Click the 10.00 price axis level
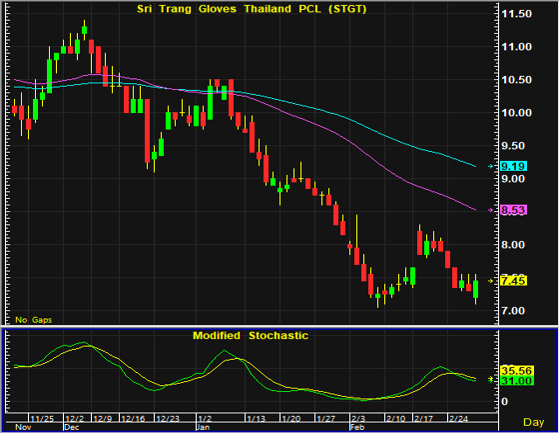Screen dimensions: 560x434 [516, 113]
